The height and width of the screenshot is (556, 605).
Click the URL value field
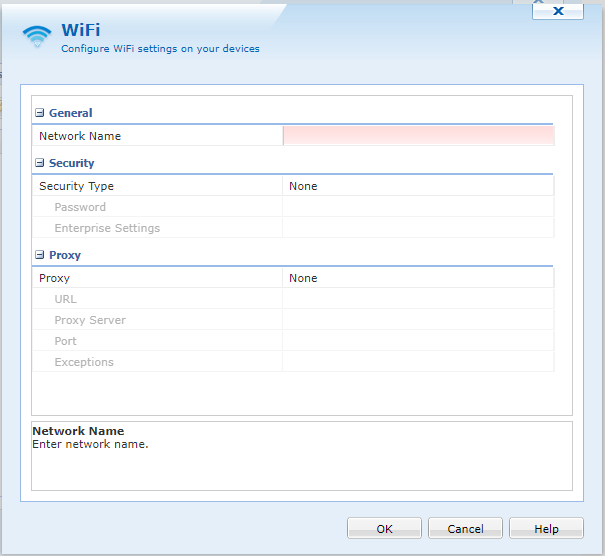[418, 299]
